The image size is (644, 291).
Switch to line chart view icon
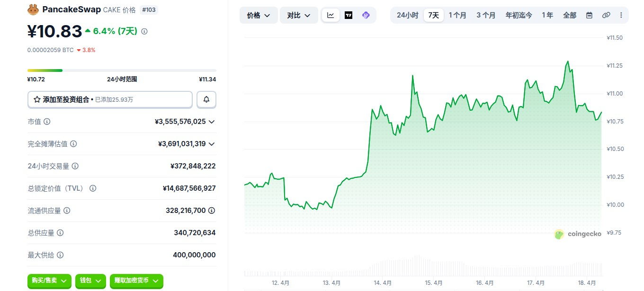(x=331, y=15)
